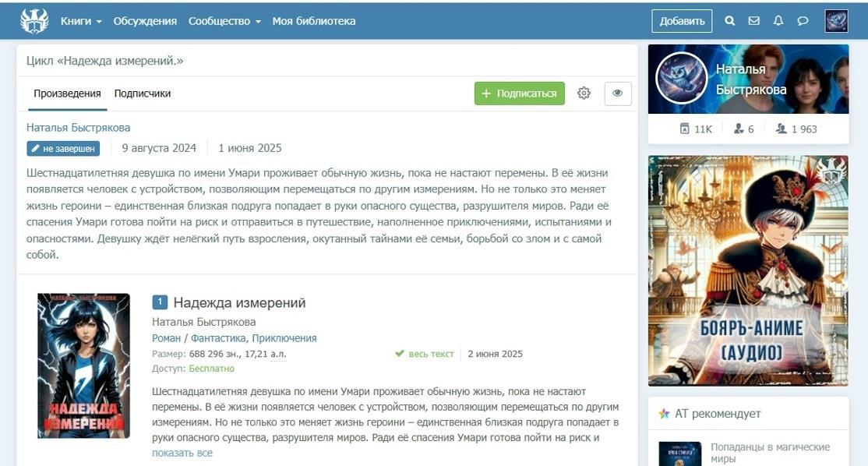868x466 pixels.
Task: Toggle the eye visibility button
Action: point(618,93)
